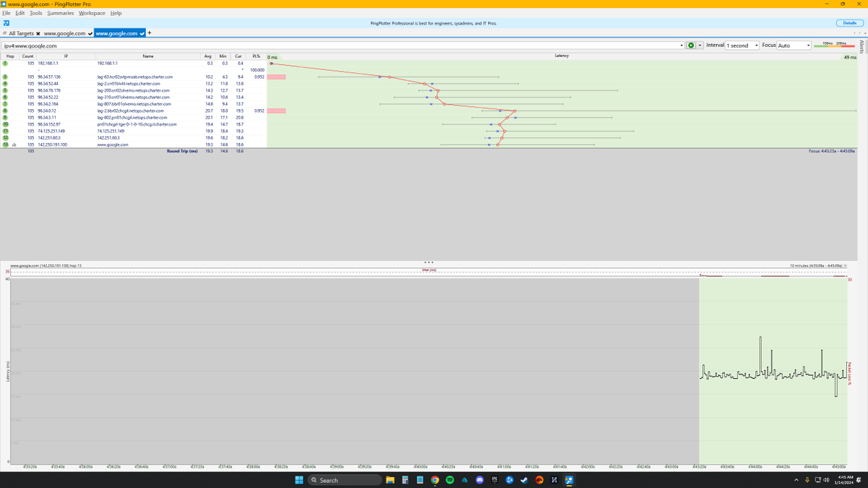Sort by the Count column header
Image resolution: width=868 pixels, height=488 pixels.
click(27, 56)
